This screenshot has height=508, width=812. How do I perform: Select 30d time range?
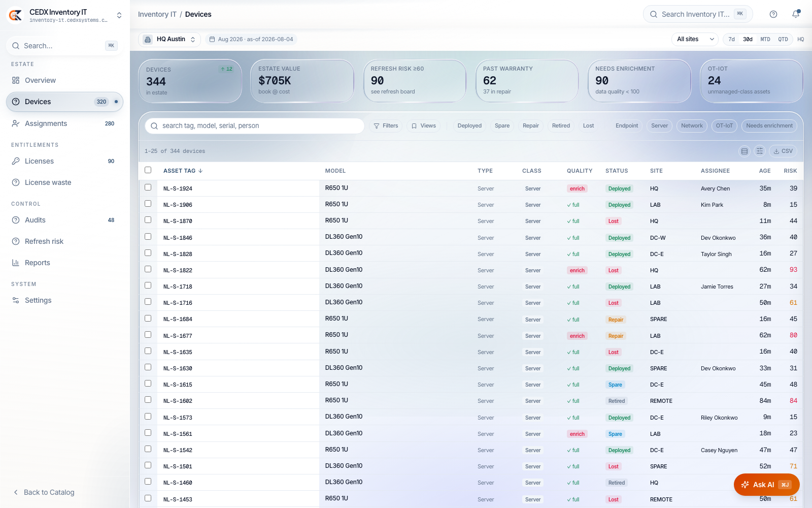(x=748, y=39)
